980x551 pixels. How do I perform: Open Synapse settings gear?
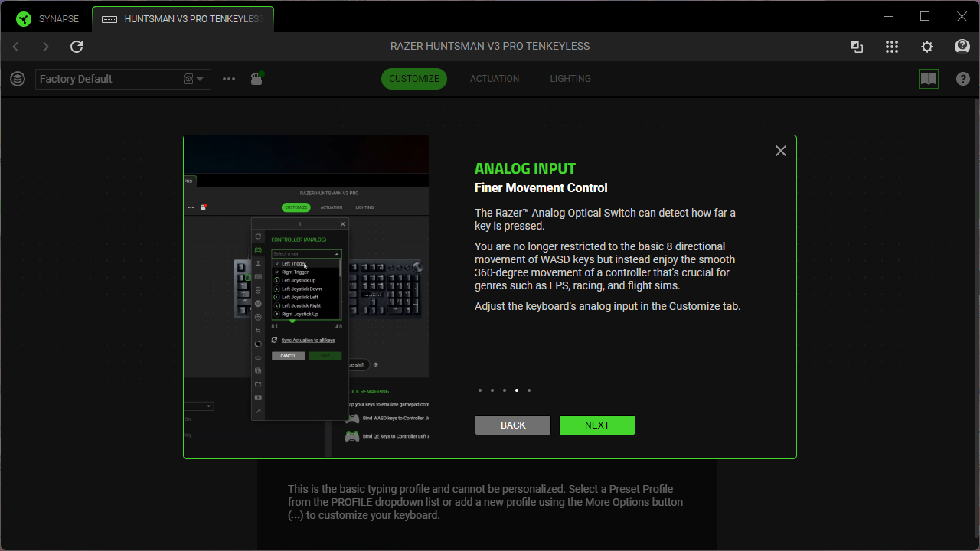927,47
